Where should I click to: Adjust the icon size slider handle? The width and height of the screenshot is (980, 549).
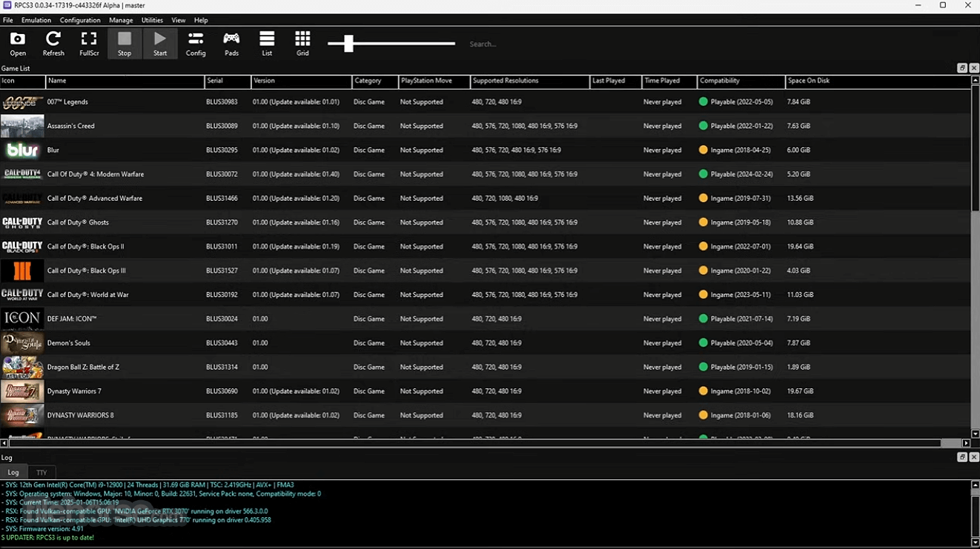(x=348, y=44)
